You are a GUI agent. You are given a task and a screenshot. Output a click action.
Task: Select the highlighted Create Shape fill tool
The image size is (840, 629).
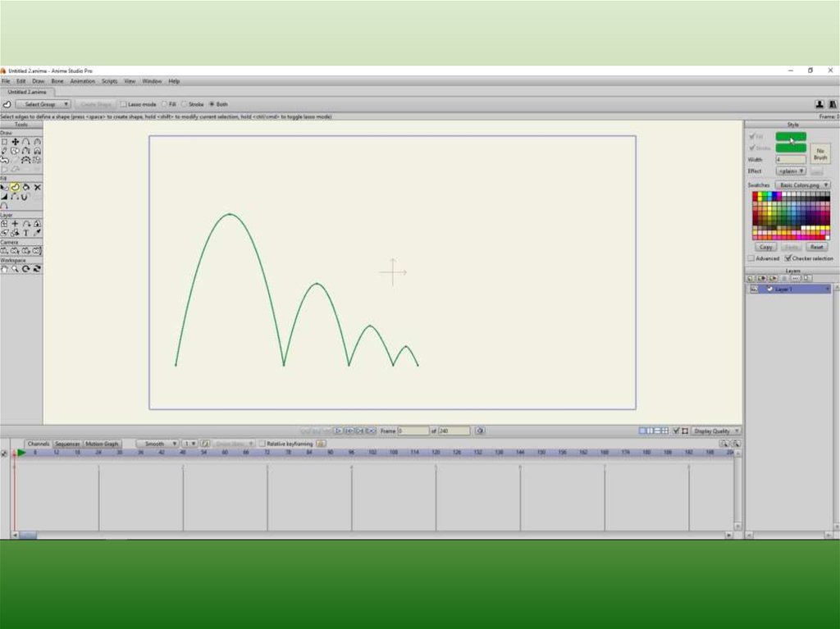coord(16,188)
